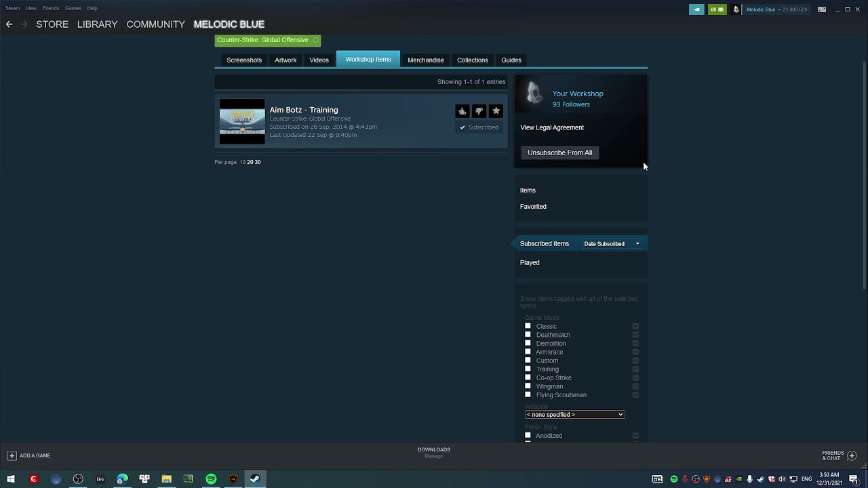Image resolution: width=868 pixels, height=488 pixels.
Task: Open the Windows Start menu
Action: 11,479
